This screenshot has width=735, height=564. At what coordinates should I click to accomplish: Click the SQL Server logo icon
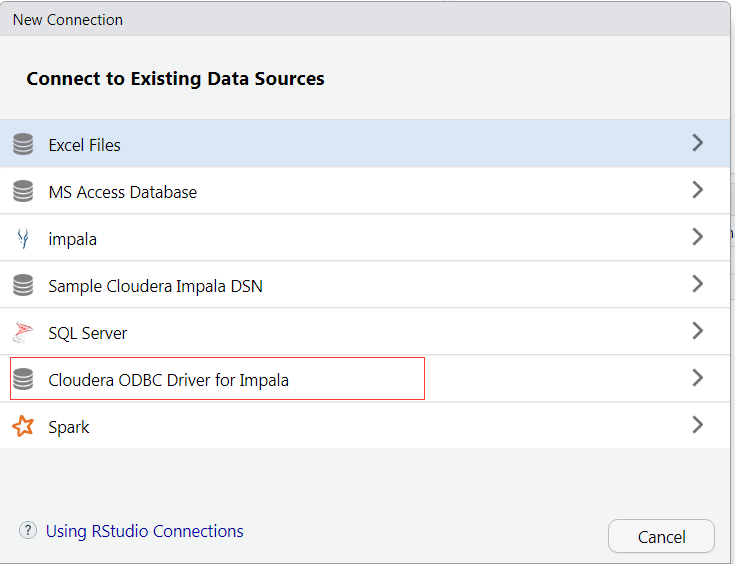(23, 332)
